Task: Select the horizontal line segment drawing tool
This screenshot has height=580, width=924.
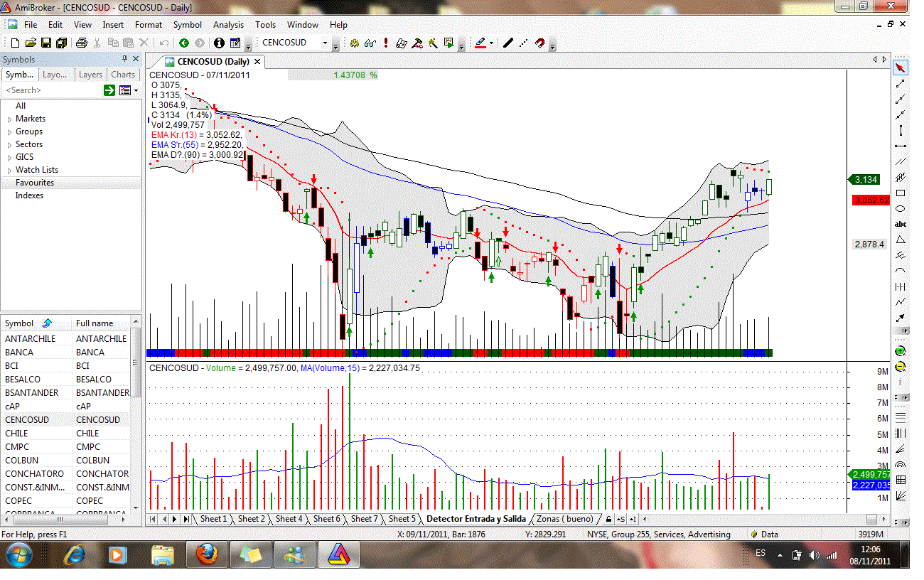Action: (901, 146)
